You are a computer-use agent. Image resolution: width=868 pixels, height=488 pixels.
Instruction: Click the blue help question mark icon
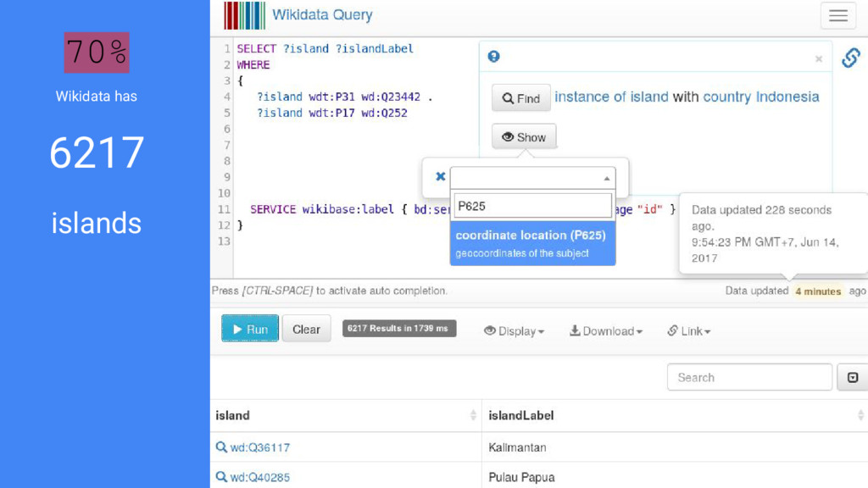click(x=494, y=57)
